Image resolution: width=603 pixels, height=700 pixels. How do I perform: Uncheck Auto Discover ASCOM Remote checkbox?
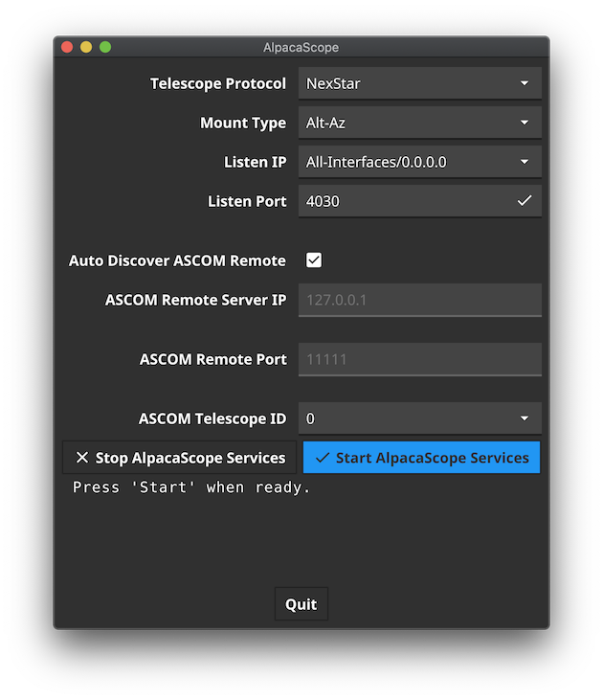(314, 260)
